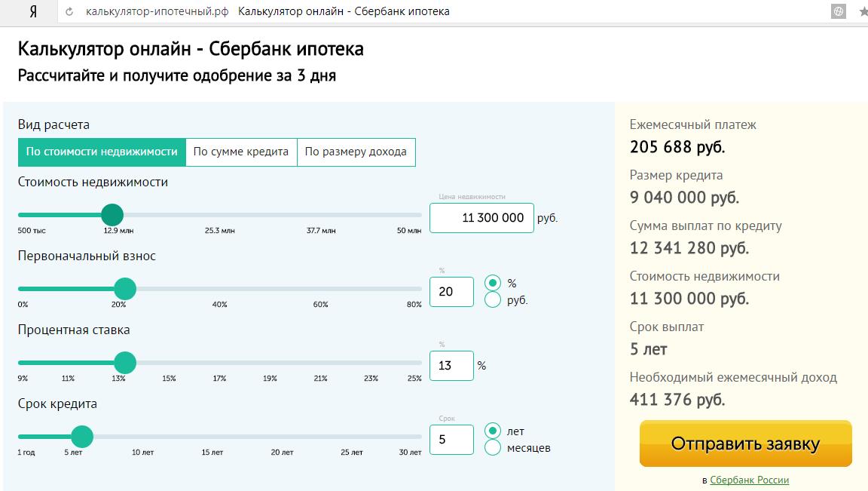Click the '1 год' mark on term slider
The height and width of the screenshot is (491, 868).
tap(26, 453)
